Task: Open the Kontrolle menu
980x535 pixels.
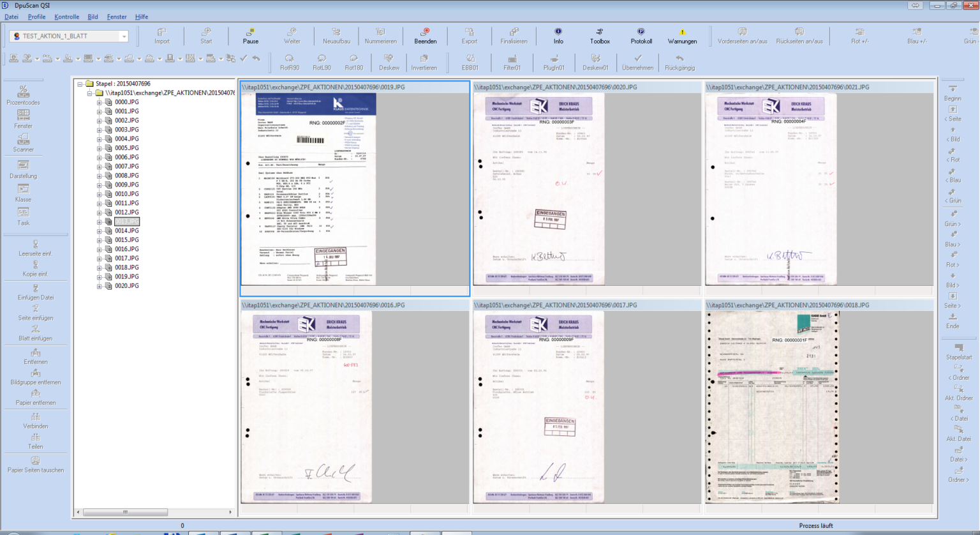Action: click(66, 17)
